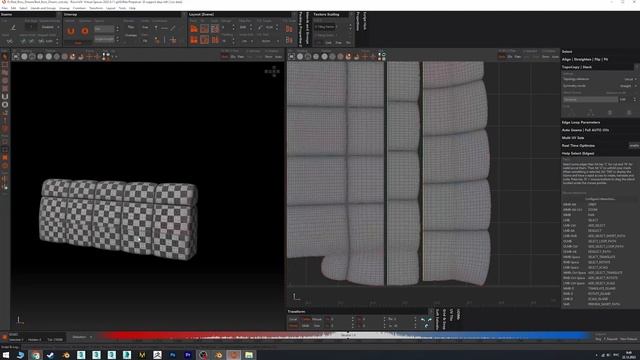Image resolution: width=640 pixels, height=360 pixels.
Task: Click the New Release link in status bar
Action: (x=628, y=339)
